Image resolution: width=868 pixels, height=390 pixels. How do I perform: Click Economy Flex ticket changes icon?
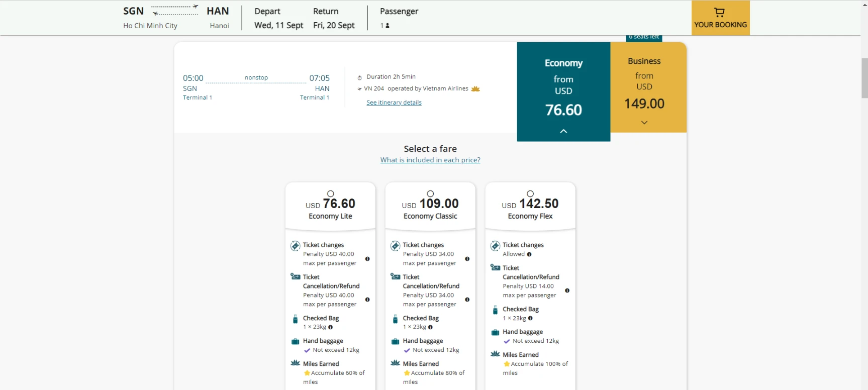click(495, 246)
